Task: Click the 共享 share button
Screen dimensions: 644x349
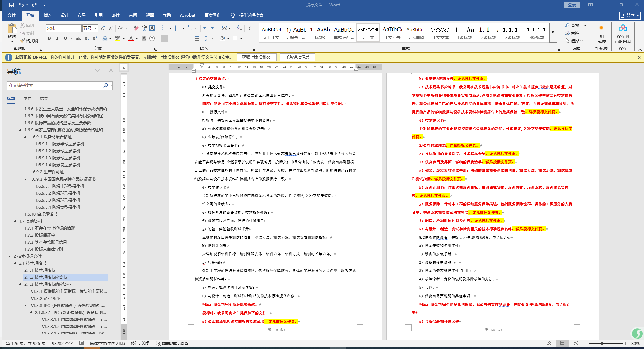Action: tap(630, 15)
